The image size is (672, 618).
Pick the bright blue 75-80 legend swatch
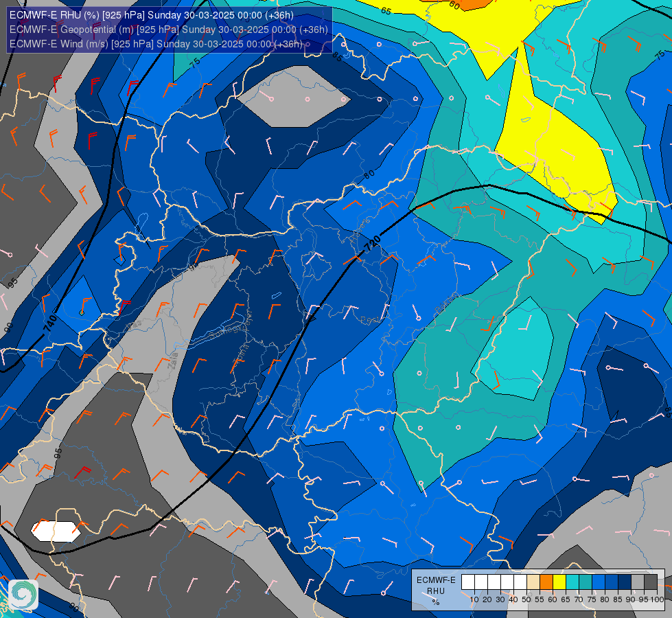(x=599, y=582)
